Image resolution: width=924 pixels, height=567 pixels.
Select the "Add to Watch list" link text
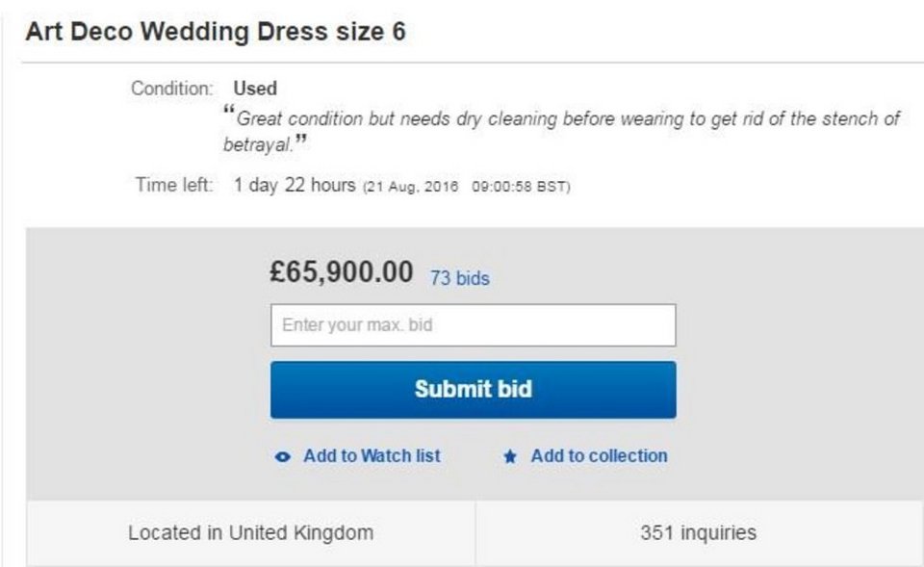[372, 456]
